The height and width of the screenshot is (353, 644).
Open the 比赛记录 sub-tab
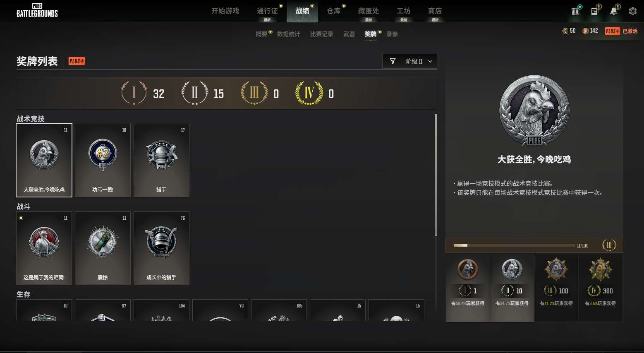322,34
